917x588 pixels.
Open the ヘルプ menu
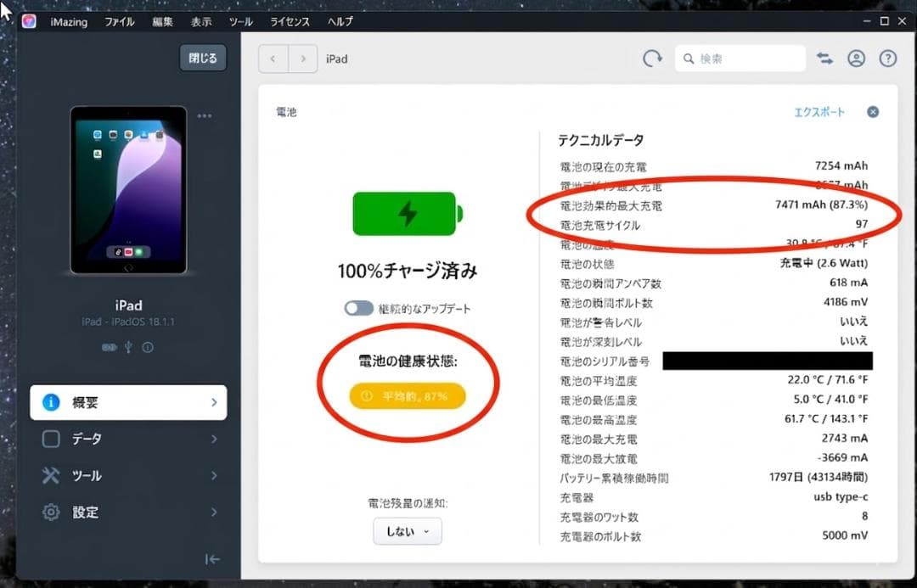340,21
